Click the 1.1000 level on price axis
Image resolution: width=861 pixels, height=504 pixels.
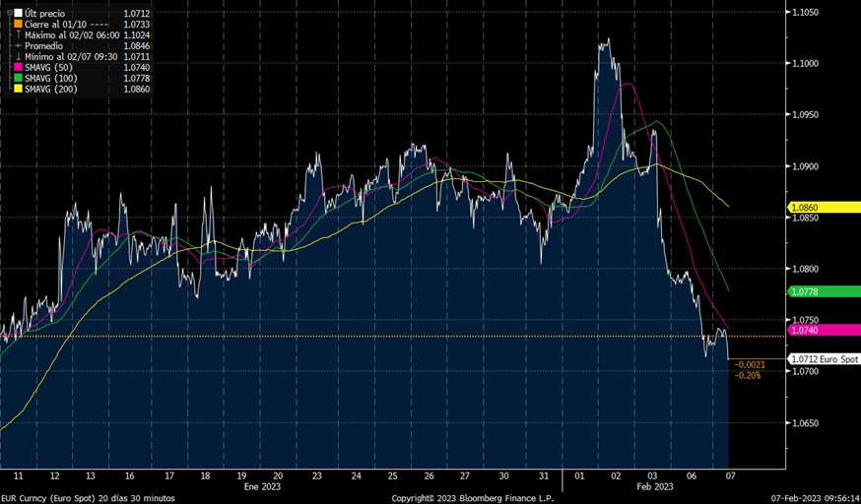tap(806, 64)
